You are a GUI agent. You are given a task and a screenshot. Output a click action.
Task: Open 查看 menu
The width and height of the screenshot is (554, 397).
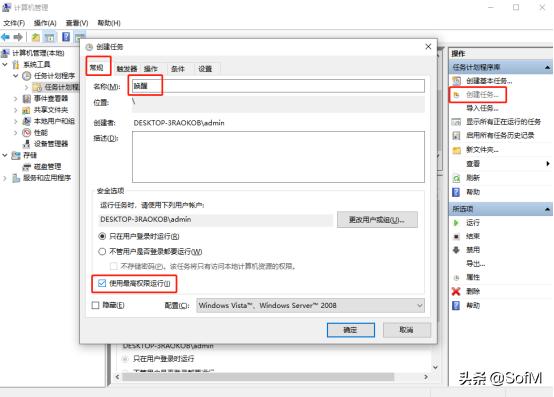click(x=77, y=23)
